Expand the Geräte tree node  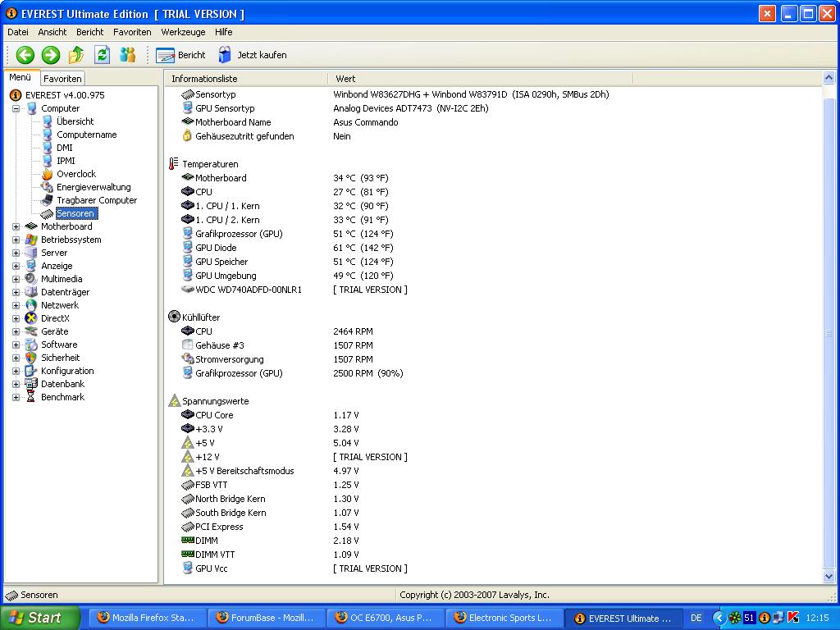click(16, 331)
